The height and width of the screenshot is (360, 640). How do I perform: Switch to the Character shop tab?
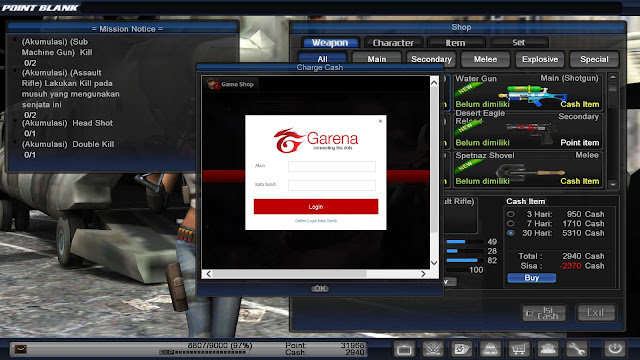393,42
